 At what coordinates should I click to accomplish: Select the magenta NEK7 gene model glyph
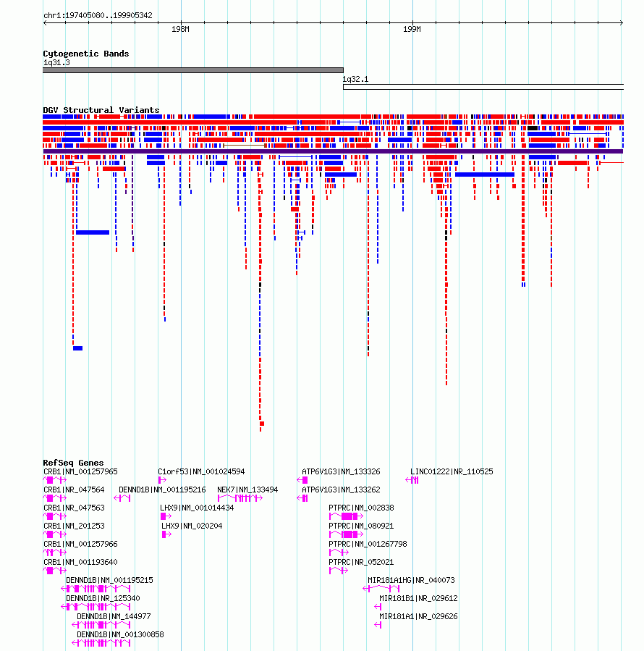point(240,498)
